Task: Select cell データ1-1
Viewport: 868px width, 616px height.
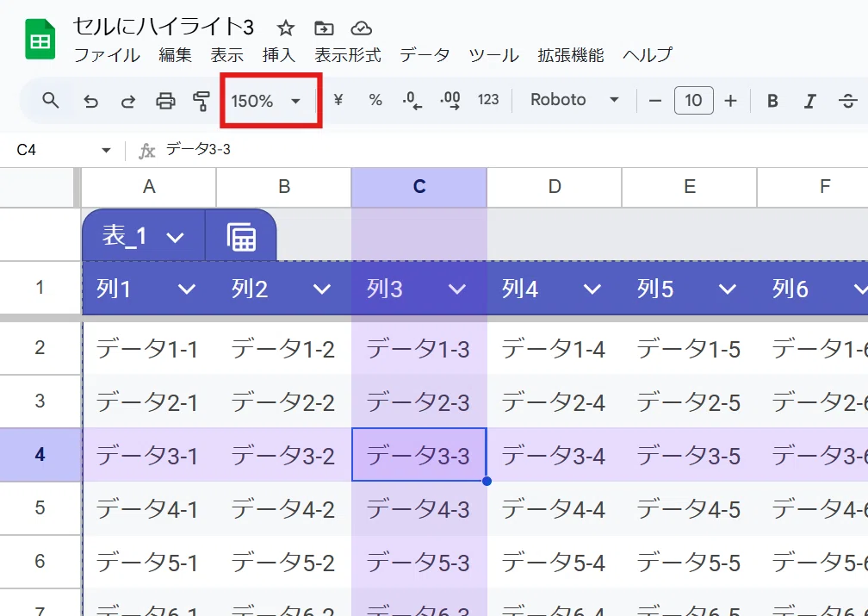Action: point(149,348)
